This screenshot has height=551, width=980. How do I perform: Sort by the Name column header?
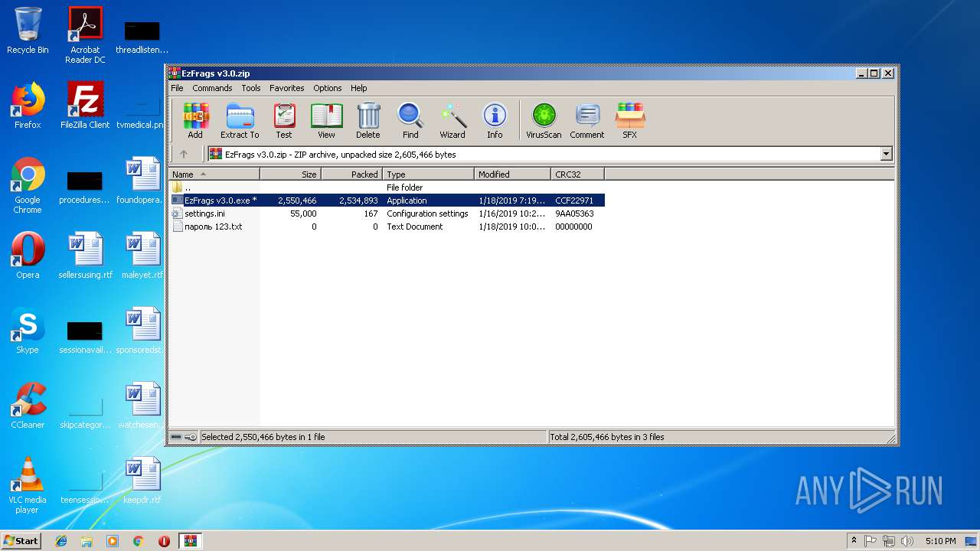pos(214,174)
